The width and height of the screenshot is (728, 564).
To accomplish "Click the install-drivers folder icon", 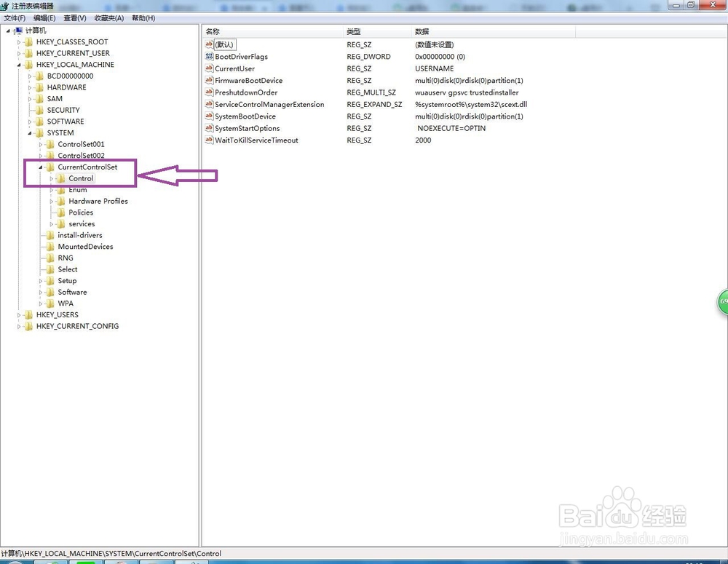I will (50, 235).
